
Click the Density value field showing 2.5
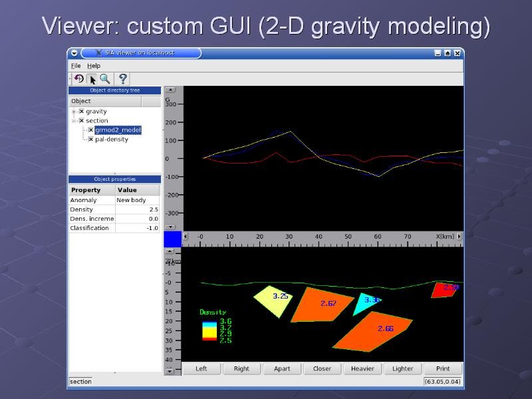[138, 209]
